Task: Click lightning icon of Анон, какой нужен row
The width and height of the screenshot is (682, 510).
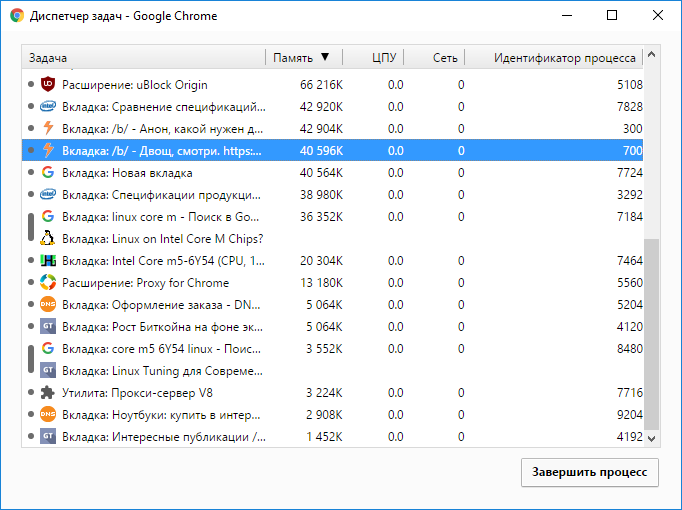Action: tap(48, 128)
